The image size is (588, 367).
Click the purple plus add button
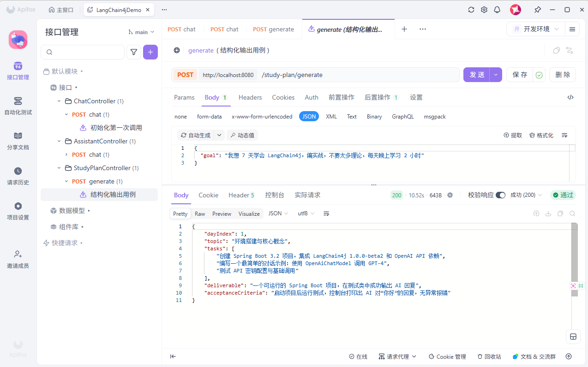coord(150,52)
